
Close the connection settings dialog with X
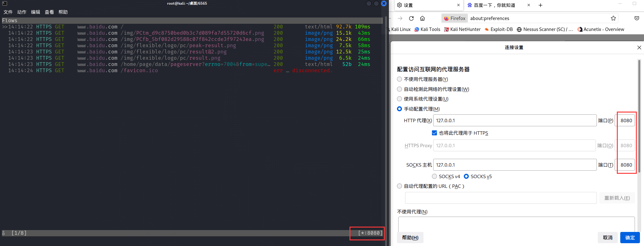[x=639, y=48]
